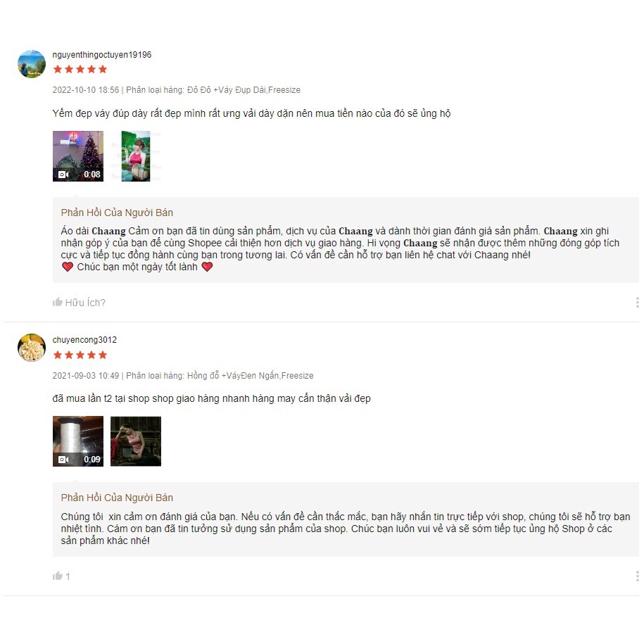Image resolution: width=644 pixels, height=644 pixels.
Task: Open nguyenthingoctuyen19196's profile avatar
Action: (32, 64)
